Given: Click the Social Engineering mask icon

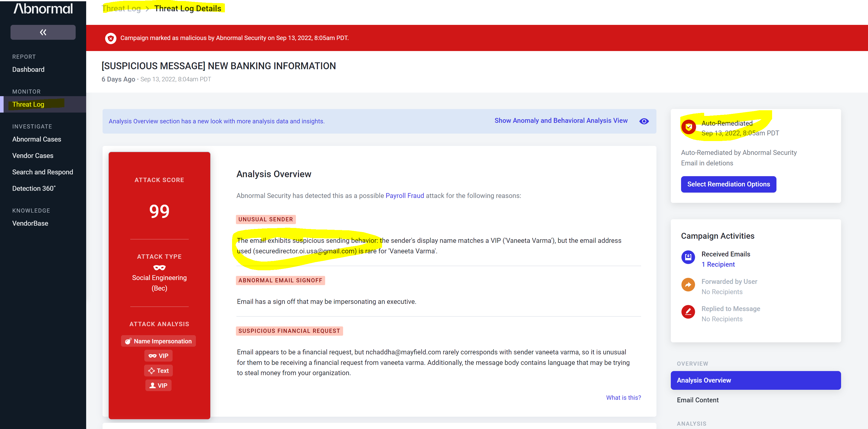Looking at the screenshot, I should (159, 267).
